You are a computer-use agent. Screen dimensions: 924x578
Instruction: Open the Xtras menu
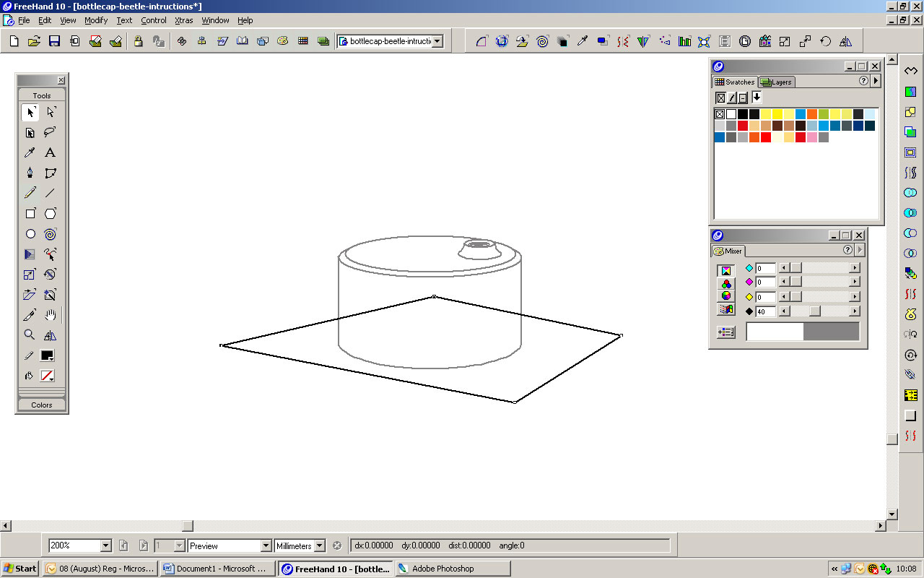tap(183, 20)
